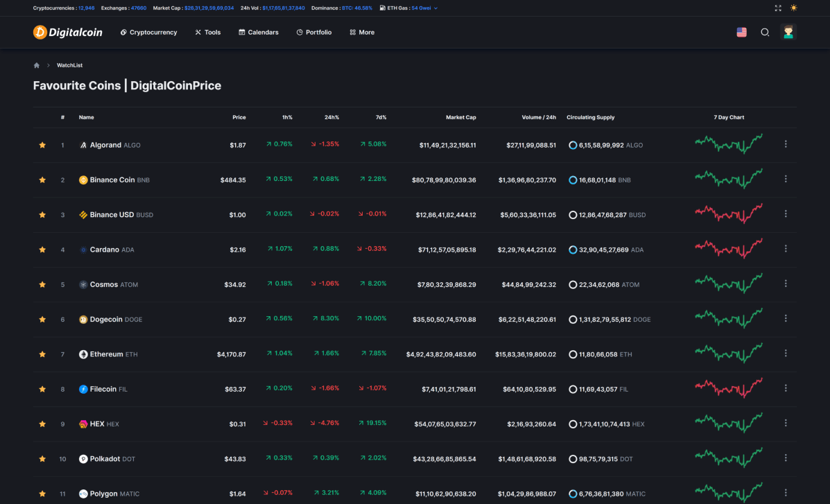
Task: Open the three-dot menu for Cardano
Action: [x=786, y=249]
